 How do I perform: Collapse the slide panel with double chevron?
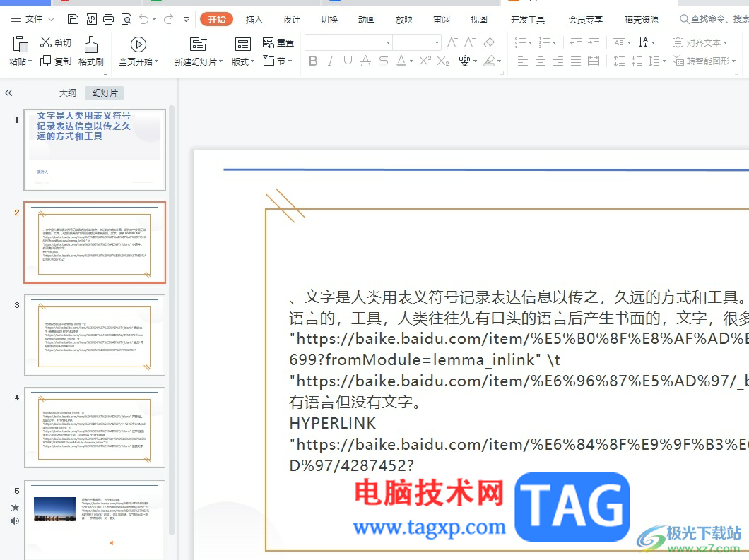coord(8,93)
